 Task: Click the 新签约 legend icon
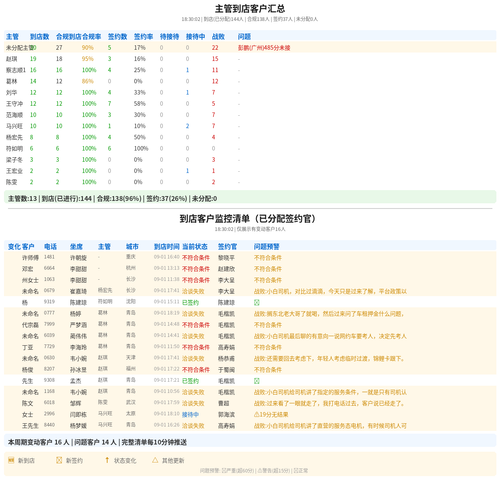point(59,460)
